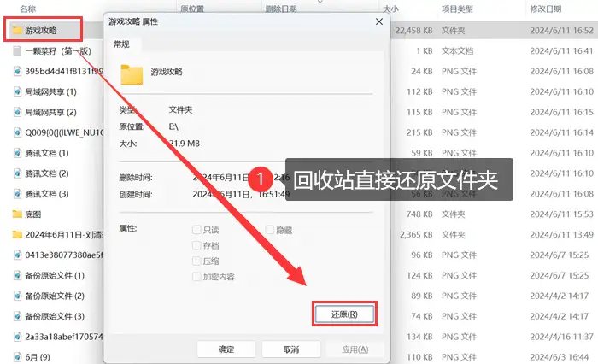Sort by the 名称 column header
The width and height of the screenshot is (598, 364).
pos(28,9)
